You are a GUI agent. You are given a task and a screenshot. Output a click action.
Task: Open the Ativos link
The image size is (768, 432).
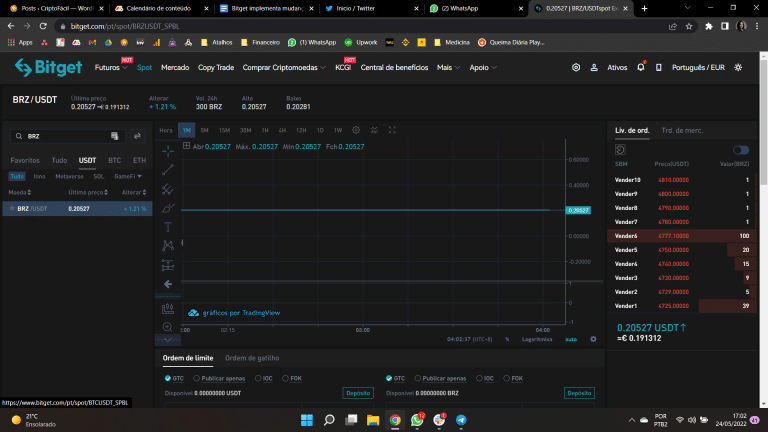click(x=617, y=68)
